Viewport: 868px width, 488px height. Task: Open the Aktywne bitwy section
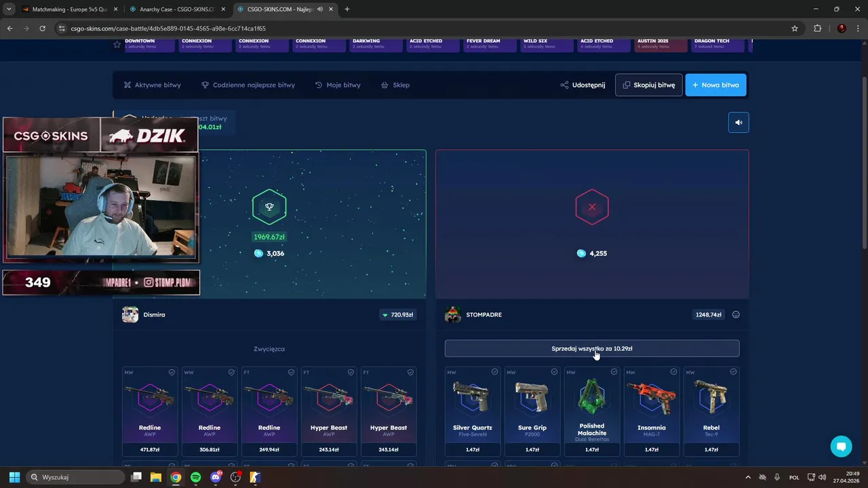point(152,85)
